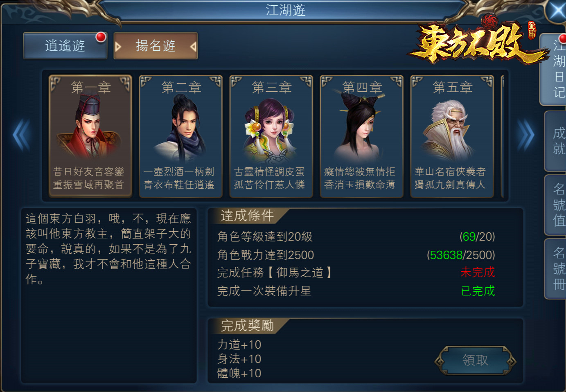Claim rewards with the 領取 button
This screenshot has height=392, width=566.
[475, 360]
